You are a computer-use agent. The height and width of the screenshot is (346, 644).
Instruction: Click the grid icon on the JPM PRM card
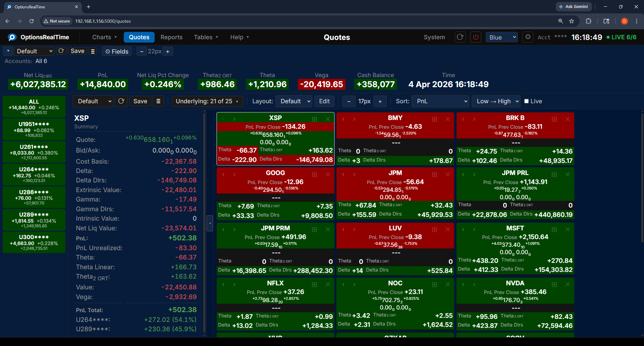pos(314,229)
